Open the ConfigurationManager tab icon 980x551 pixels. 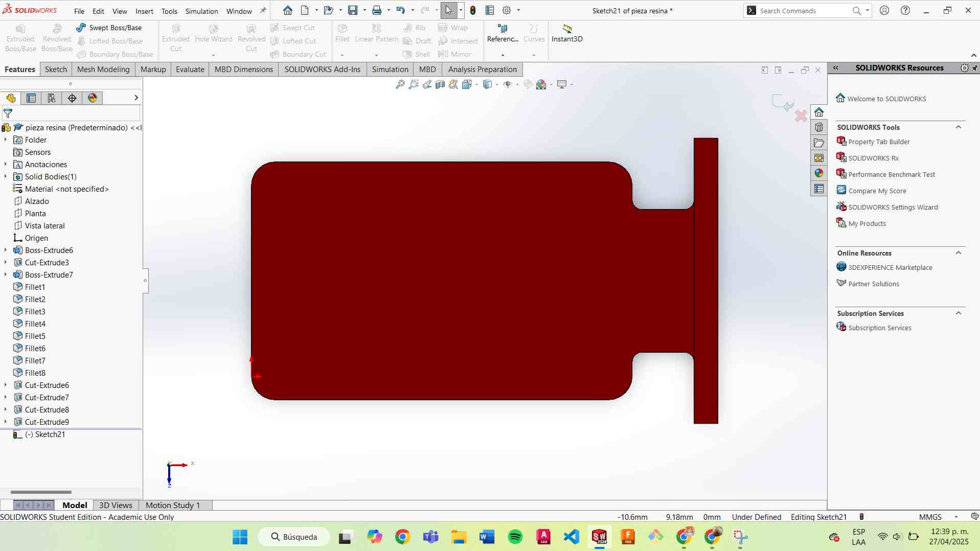click(52, 98)
